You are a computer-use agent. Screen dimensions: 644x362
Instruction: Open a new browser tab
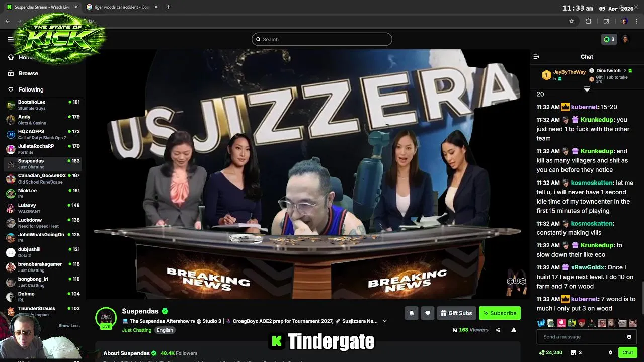point(168,7)
